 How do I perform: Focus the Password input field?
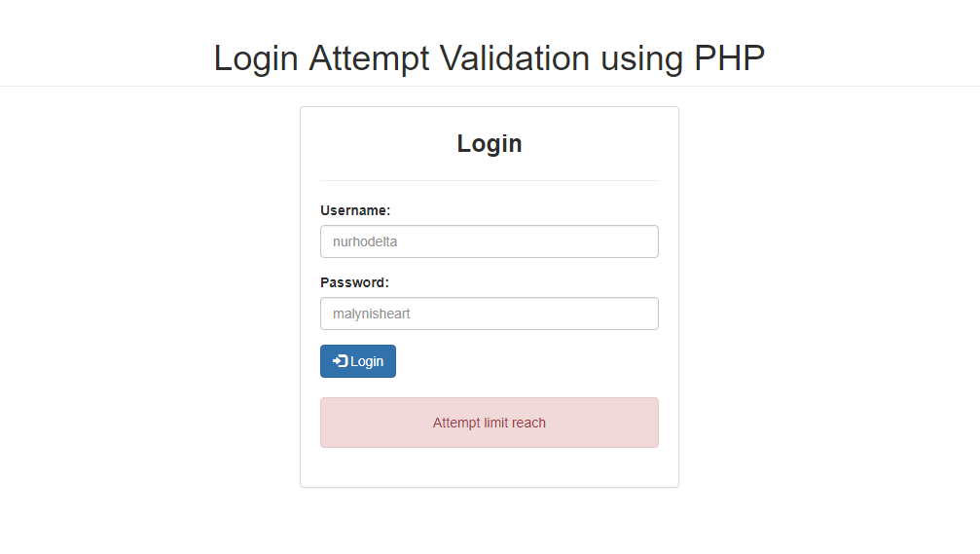490,314
